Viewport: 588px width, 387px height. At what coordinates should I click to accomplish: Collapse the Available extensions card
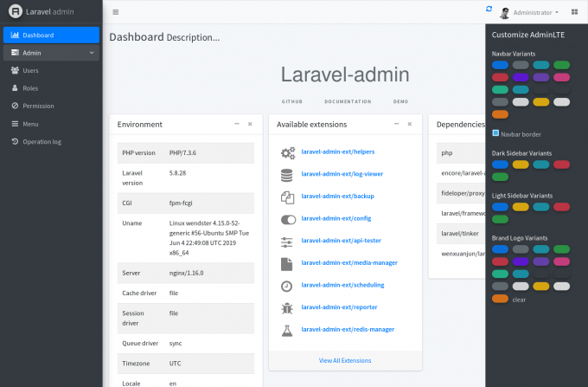(x=396, y=124)
